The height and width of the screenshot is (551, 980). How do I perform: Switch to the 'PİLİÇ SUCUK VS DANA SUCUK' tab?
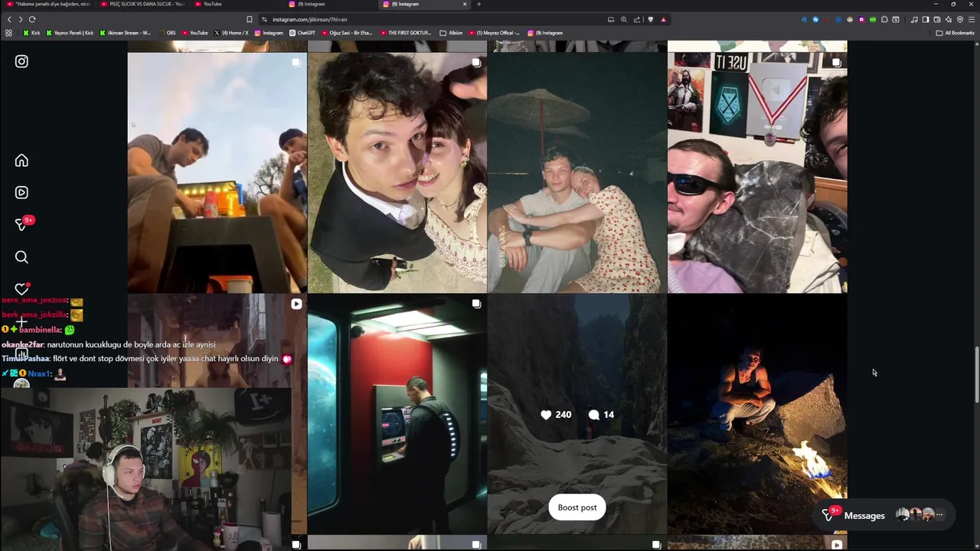[x=142, y=4]
